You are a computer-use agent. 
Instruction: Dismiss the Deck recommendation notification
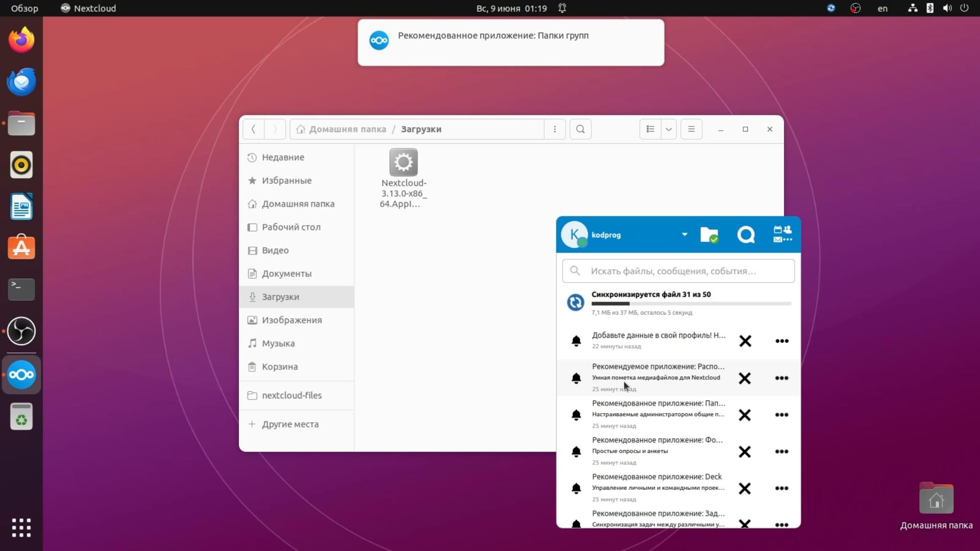click(x=745, y=488)
